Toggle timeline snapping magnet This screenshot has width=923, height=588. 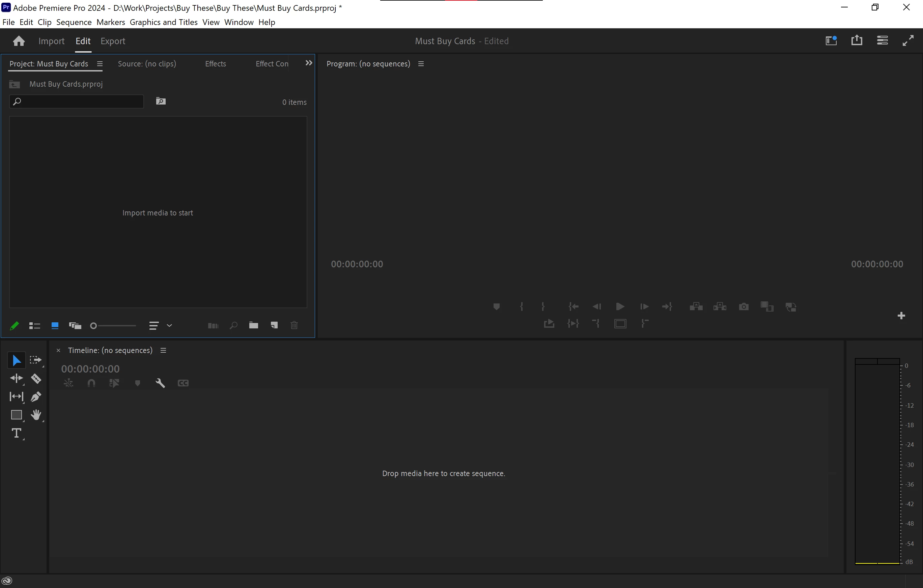pyautogui.click(x=91, y=383)
